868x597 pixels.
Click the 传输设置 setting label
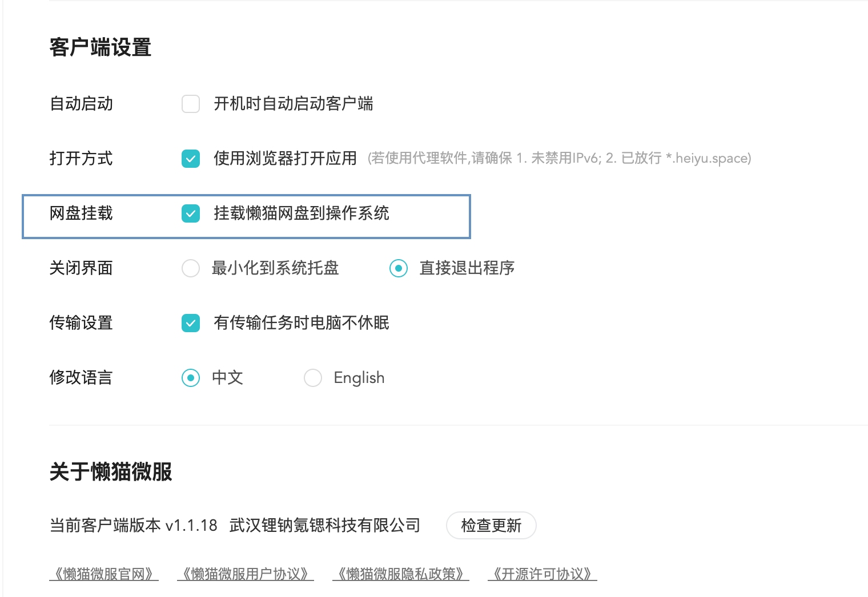pyautogui.click(x=81, y=323)
